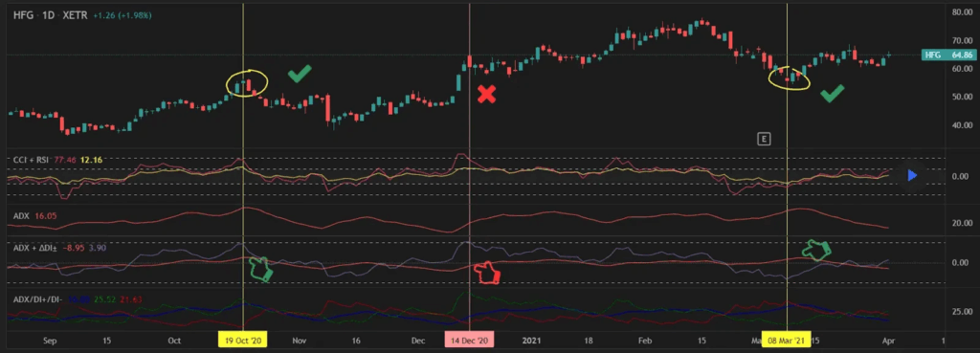Image resolution: width=980 pixels, height=353 pixels.
Task: Click the 2021 label on time axis
Action: (x=531, y=342)
